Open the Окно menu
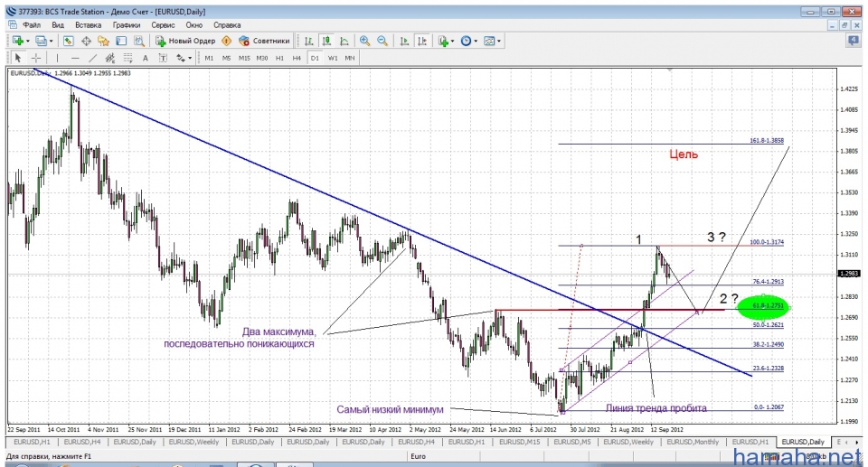 pyautogui.click(x=193, y=25)
